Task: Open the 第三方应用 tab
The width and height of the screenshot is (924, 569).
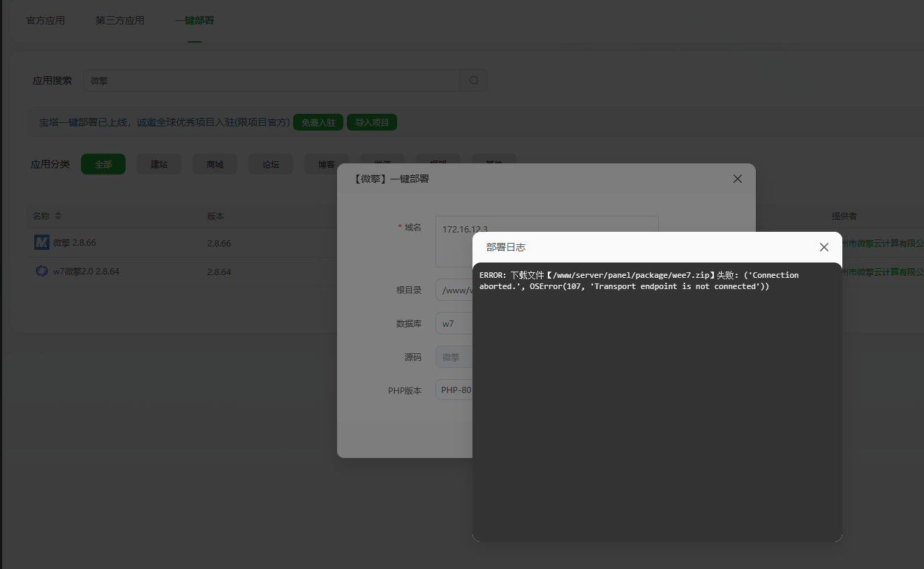Action: [120, 20]
